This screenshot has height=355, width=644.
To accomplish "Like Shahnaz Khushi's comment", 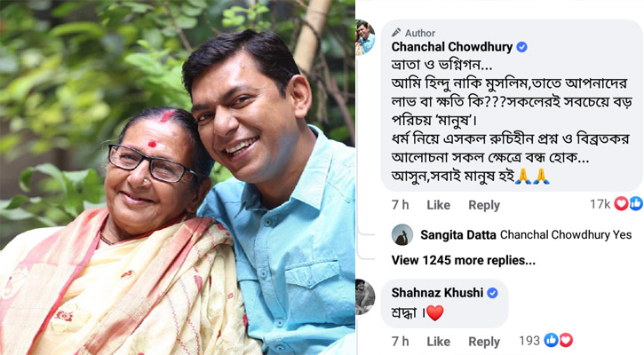I will 438,342.
